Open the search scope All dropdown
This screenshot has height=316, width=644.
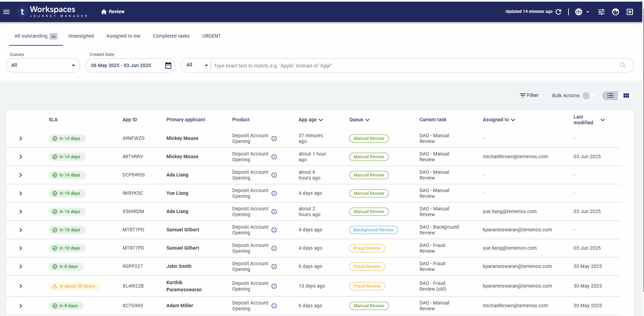pyautogui.click(x=197, y=65)
